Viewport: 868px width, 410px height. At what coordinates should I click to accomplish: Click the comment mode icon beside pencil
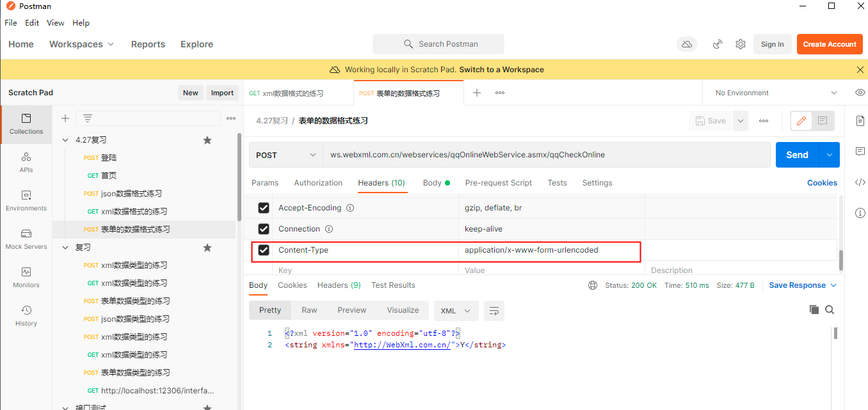(x=823, y=121)
